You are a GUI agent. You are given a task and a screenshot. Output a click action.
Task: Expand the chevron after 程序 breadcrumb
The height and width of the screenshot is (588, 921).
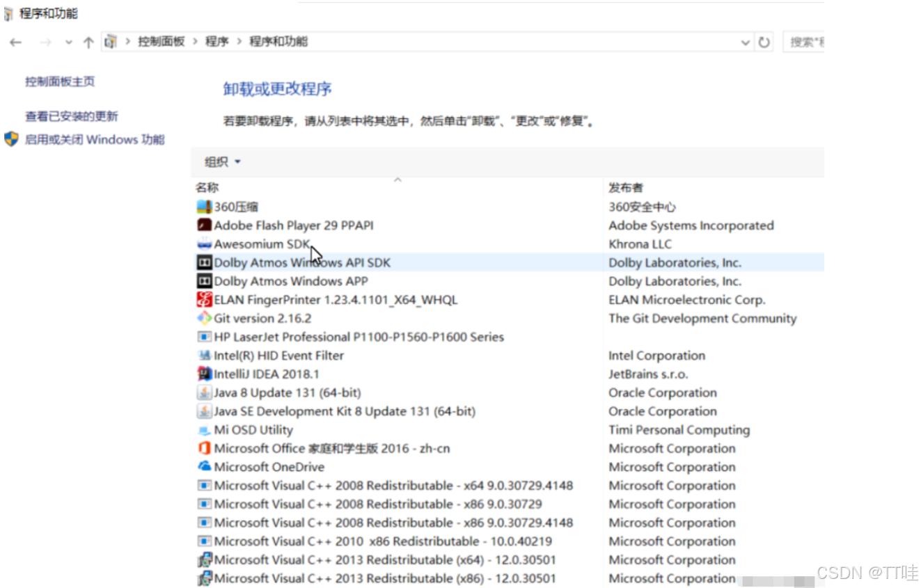tap(239, 42)
